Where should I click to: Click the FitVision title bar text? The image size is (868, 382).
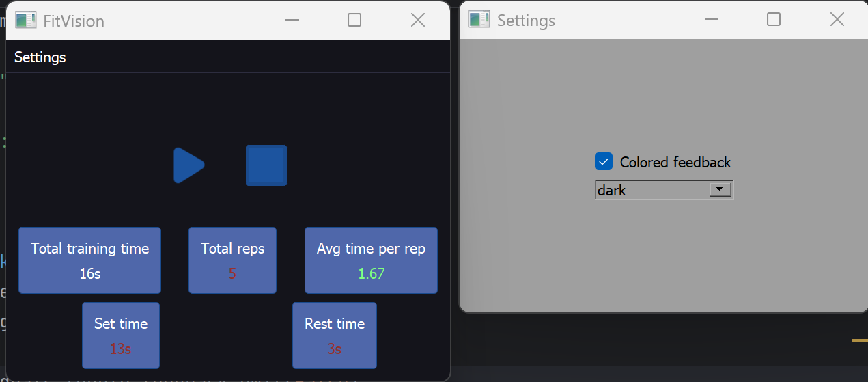point(74,21)
